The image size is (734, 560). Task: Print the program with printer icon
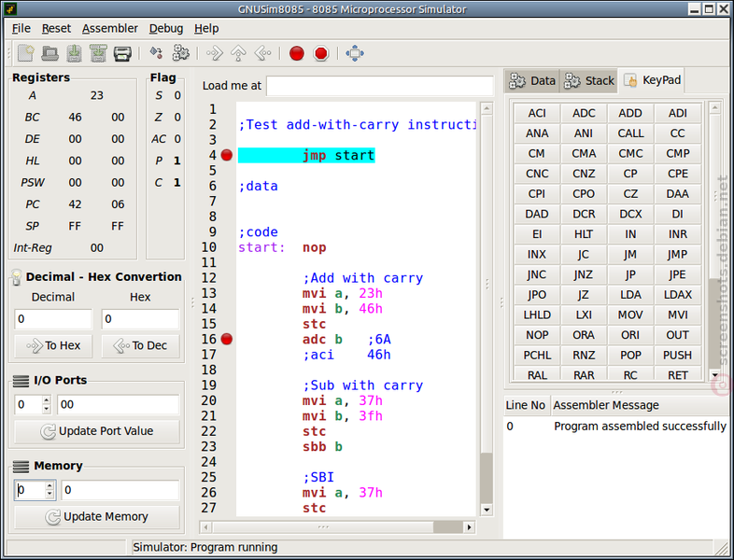click(122, 53)
